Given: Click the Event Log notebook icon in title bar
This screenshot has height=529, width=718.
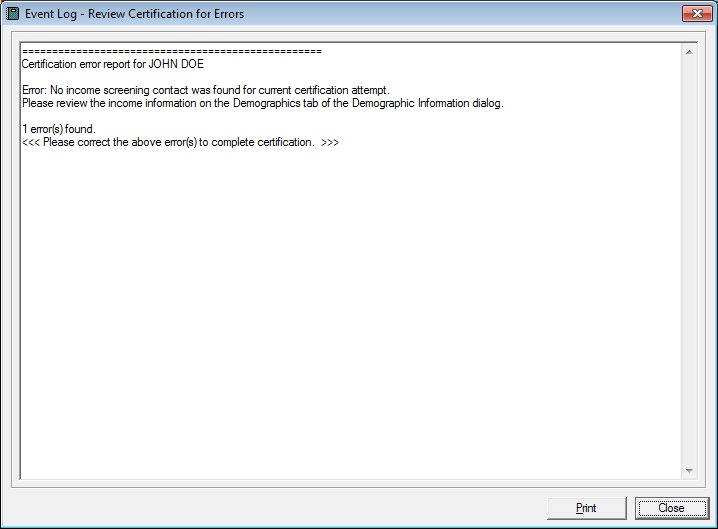Looking at the screenshot, I should [14, 14].
